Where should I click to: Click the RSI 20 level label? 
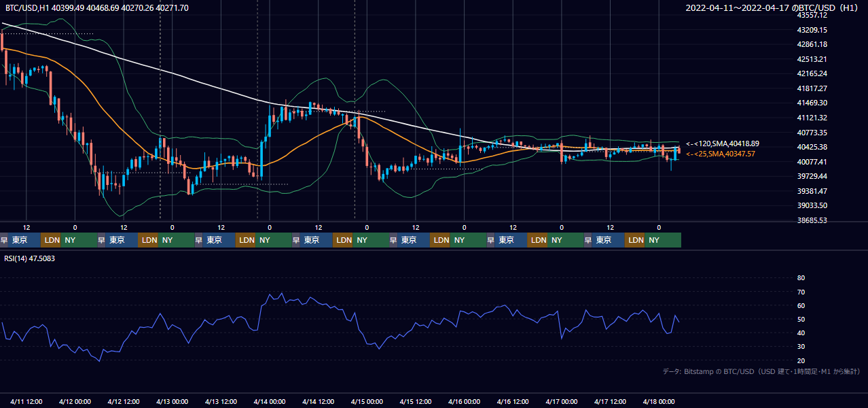click(x=801, y=360)
